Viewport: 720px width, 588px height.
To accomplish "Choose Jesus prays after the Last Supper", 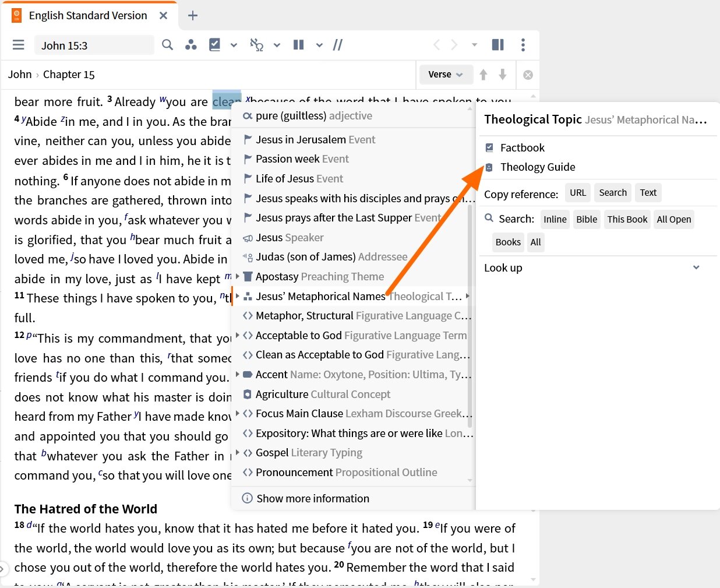I will pyautogui.click(x=353, y=218).
